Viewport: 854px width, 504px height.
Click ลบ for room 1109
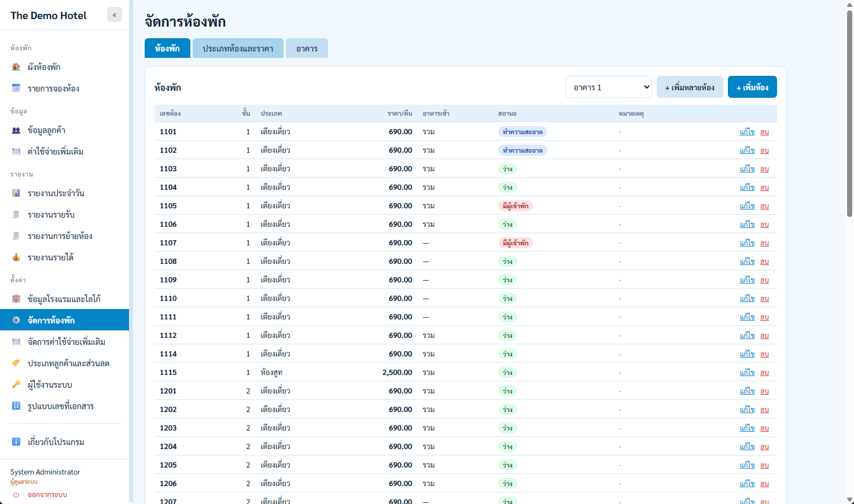coord(764,280)
